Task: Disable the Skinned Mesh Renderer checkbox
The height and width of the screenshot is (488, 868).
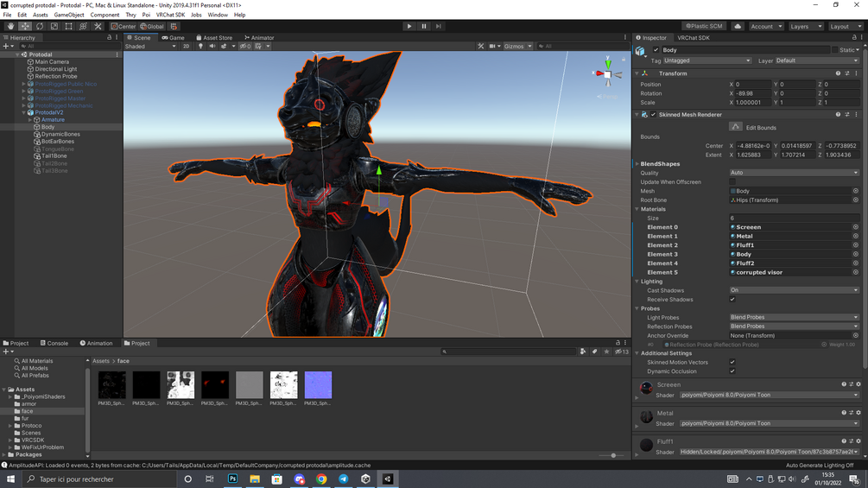Action: pos(653,115)
